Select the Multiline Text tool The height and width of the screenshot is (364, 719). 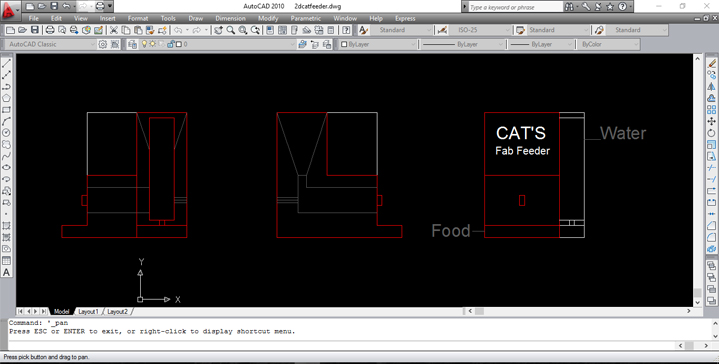[6, 272]
